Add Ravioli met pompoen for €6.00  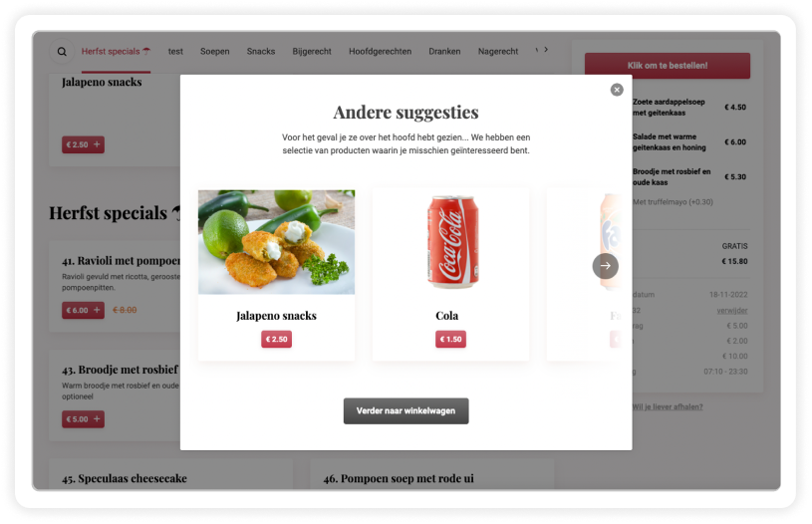[83, 310]
